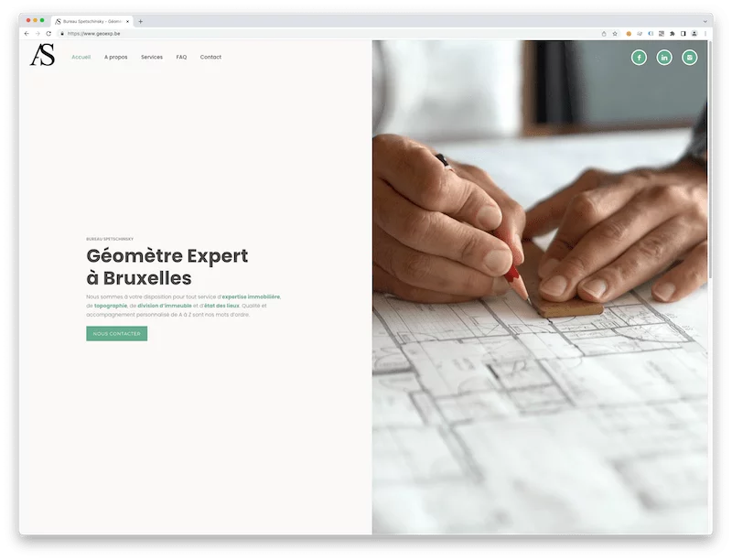Screen dimensions: 732x560
Task: Click the AS logo in header
Action: (42, 55)
